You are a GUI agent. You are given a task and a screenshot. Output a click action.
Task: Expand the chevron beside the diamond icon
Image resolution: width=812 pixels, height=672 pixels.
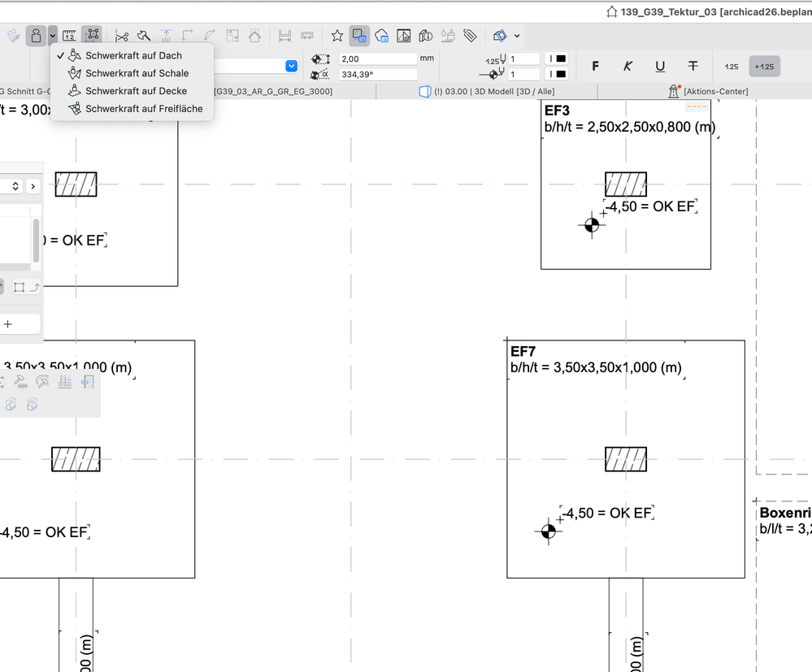pyautogui.click(x=517, y=36)
